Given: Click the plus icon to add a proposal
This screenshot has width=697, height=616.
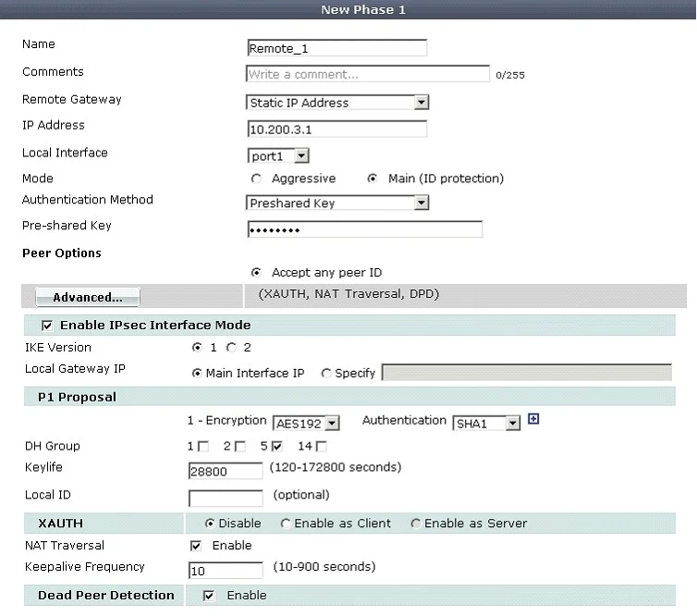Looking at the screenshot, I should pyautogui.click(x=533, y=419).
